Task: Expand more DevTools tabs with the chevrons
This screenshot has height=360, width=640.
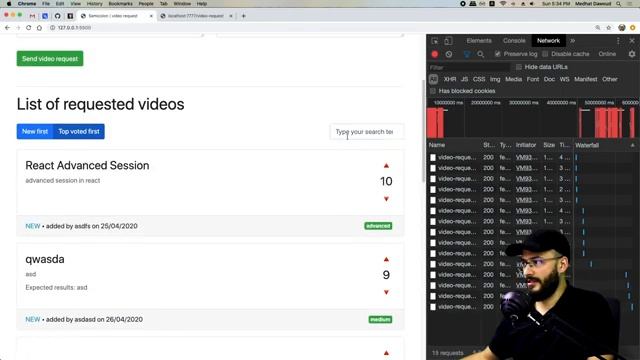Action: 573,41
